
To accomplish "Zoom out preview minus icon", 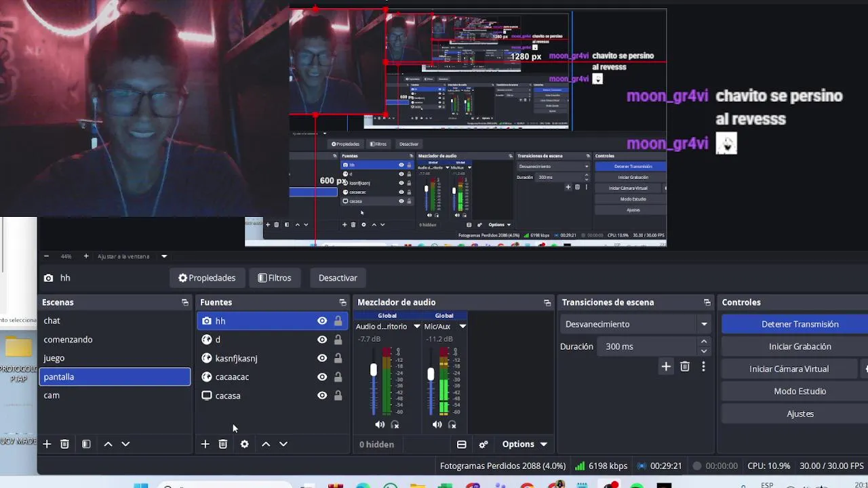I will [x=46, y=256].
